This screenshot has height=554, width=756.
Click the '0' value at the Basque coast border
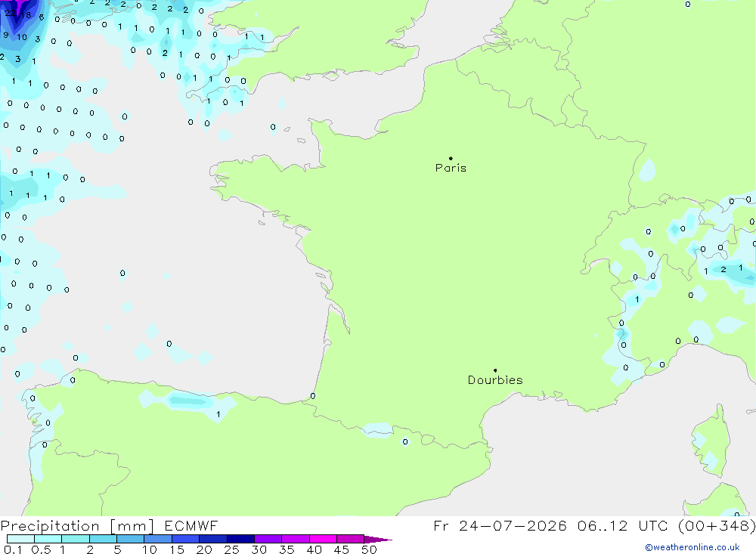coord(313,396)
